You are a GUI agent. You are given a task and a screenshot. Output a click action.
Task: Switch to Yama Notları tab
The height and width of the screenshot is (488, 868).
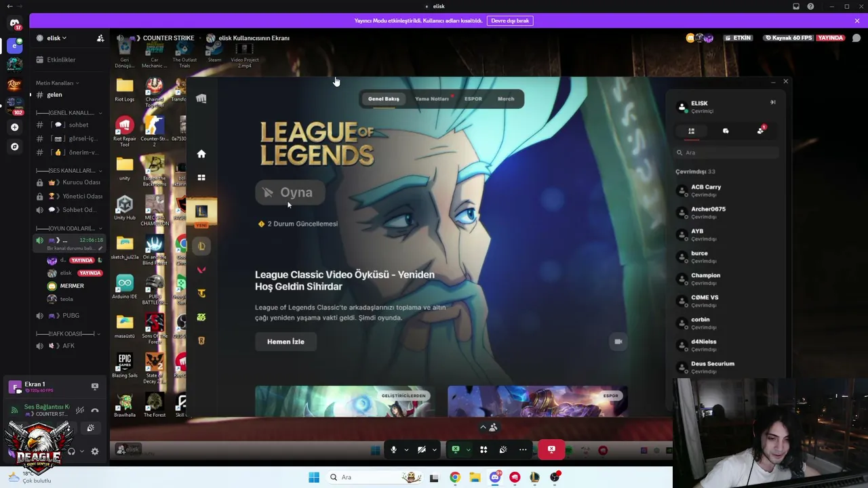click(432, 99)
